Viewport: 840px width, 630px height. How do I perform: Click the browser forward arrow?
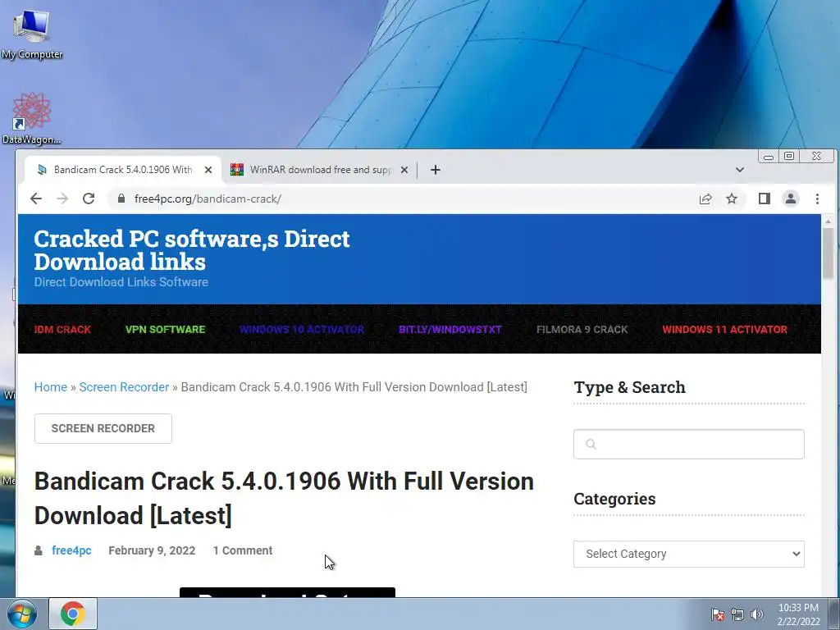pyautogui.click(x=62, y=199)
